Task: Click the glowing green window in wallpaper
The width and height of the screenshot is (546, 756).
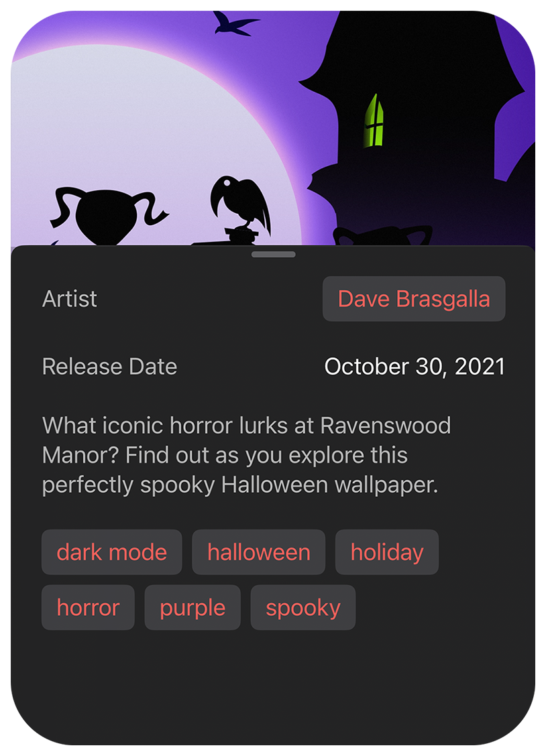Action: pyautogui.click(x=377, y=122)
